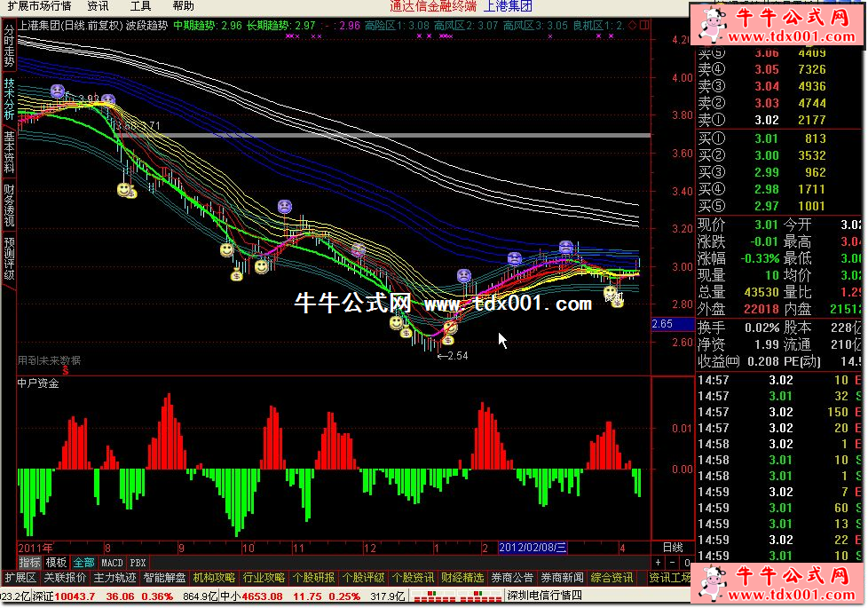Viewport: 868px width, 608px height.
Task: Open the 预测评级 side tab
Action: pos(9,258)
